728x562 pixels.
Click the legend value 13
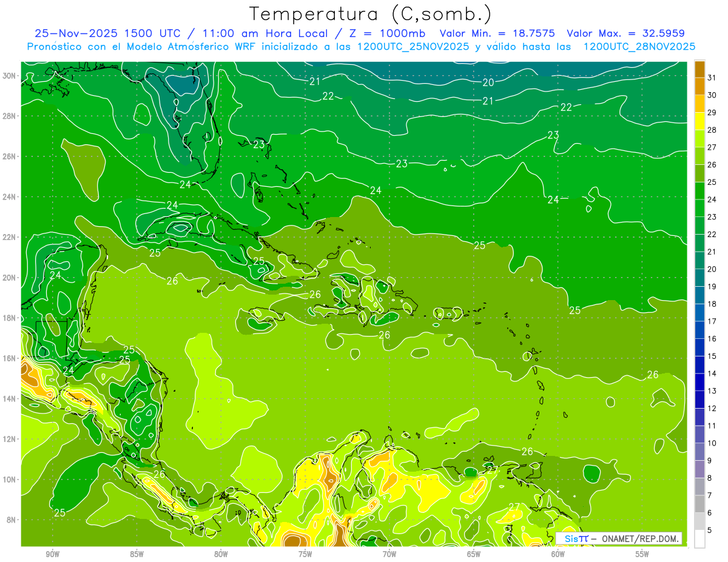tap(712, 391)
